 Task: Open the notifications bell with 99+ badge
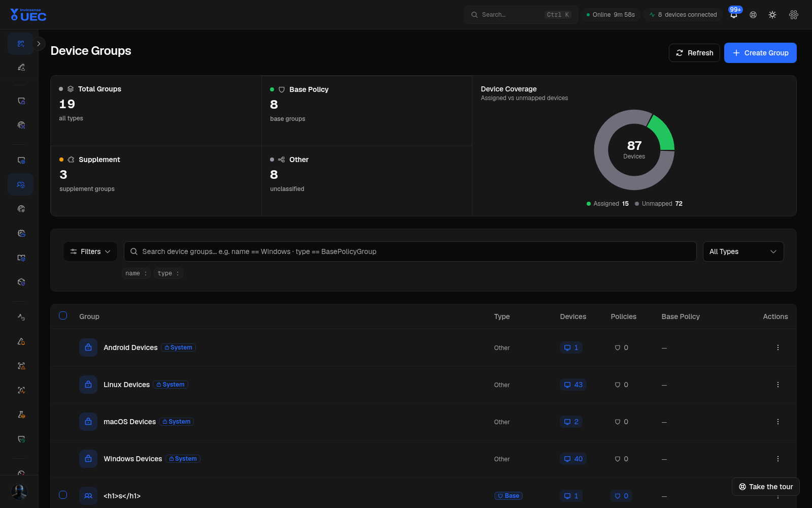[734, 15]
